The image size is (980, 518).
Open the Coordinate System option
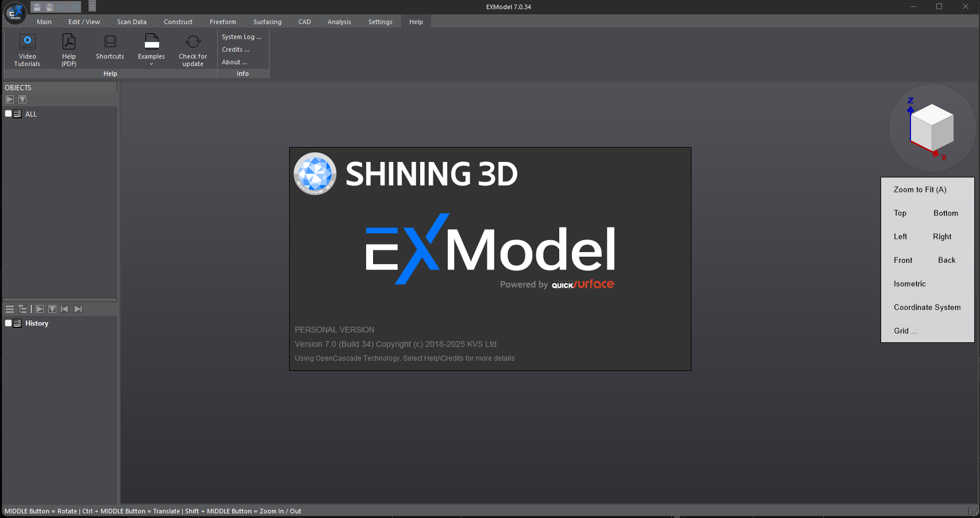(927, 307)
